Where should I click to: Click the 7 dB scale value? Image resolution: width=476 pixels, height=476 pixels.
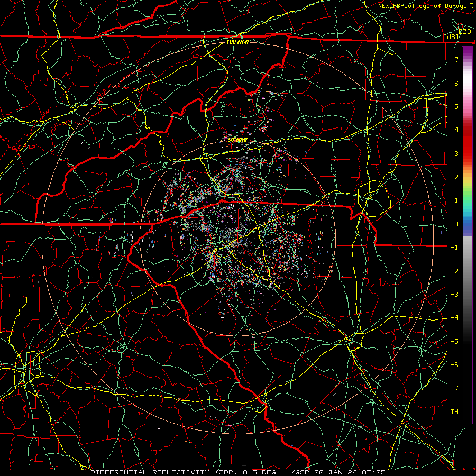(x=456, y=59)
